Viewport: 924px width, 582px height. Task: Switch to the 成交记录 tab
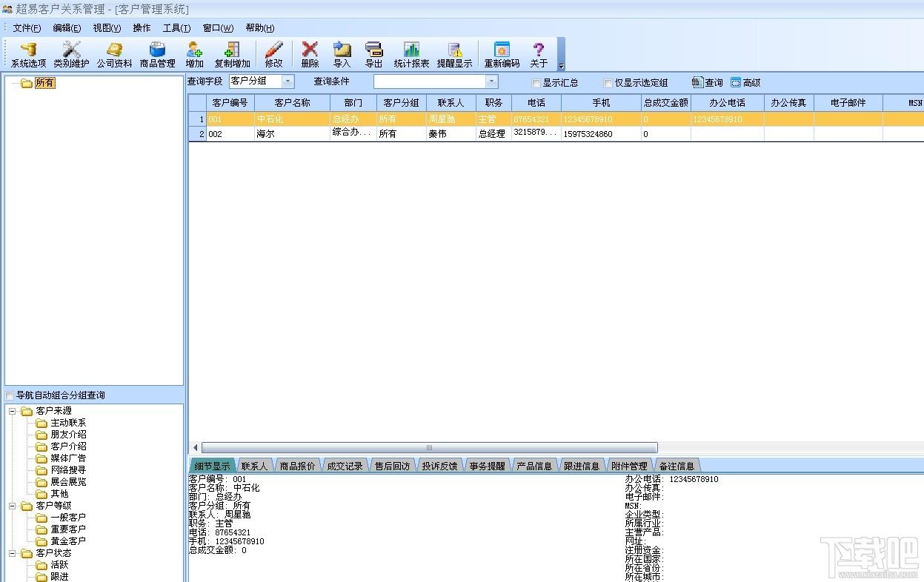[x=345, y=466]
